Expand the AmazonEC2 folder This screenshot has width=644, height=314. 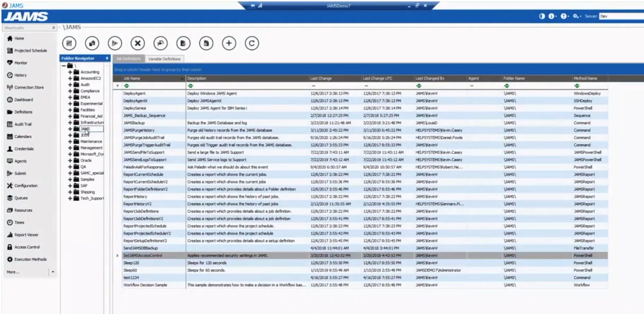(70, 78)
